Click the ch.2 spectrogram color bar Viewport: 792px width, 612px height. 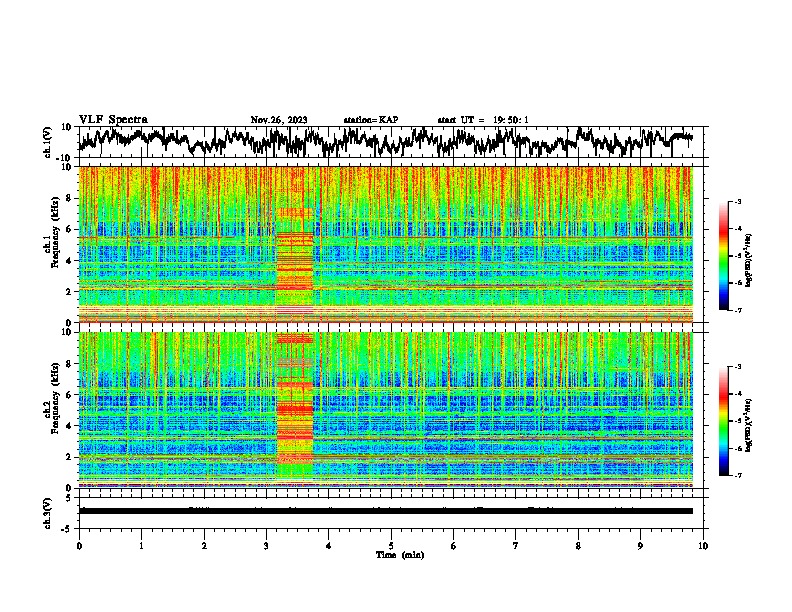click(x=724, y=421)
